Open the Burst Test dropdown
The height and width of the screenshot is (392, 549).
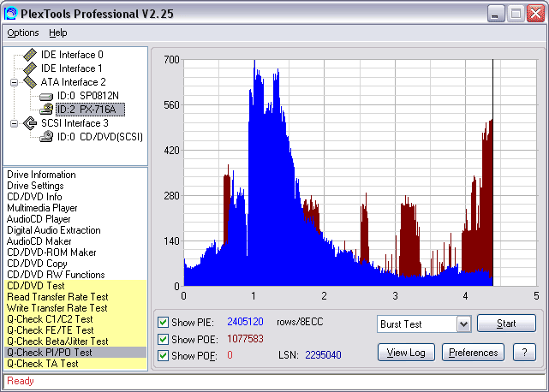tap(463, 324)
